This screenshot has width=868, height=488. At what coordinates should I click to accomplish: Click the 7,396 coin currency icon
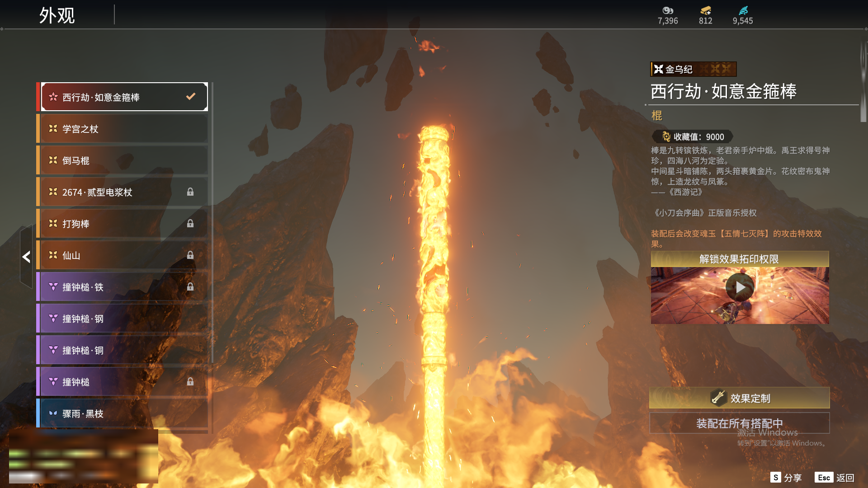(x=668, y=10)
